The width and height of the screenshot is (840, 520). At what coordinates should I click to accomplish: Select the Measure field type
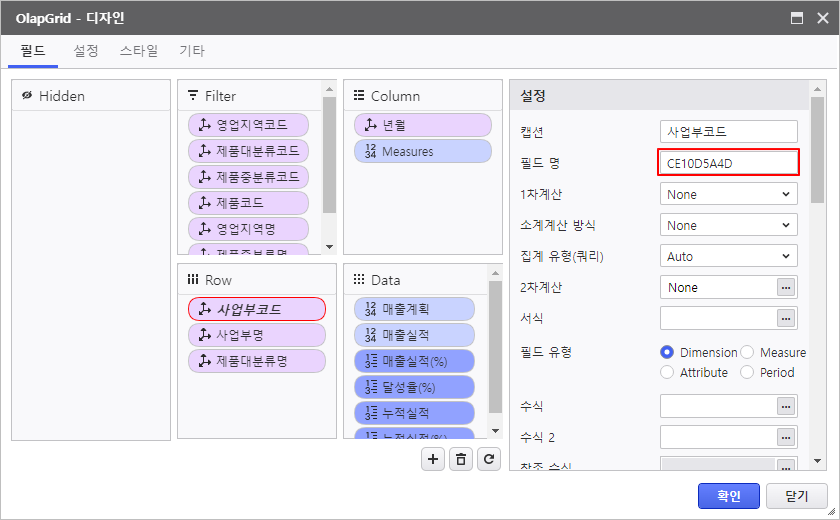point(747,352)
